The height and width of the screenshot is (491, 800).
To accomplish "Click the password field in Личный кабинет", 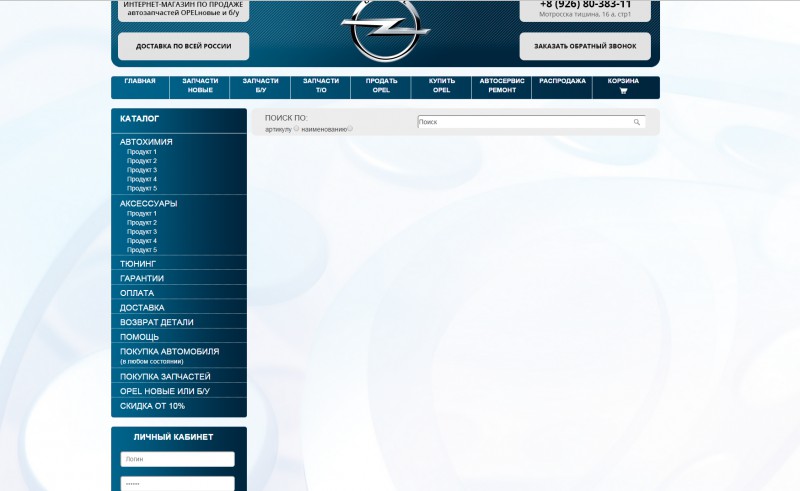I will pyautogui.click(x=178, y=484).
